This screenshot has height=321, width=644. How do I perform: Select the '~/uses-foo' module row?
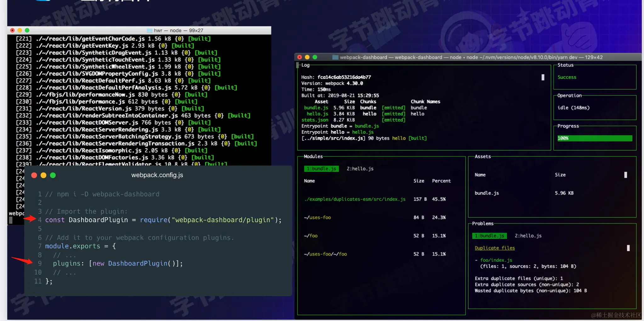[x=375, y=217]
